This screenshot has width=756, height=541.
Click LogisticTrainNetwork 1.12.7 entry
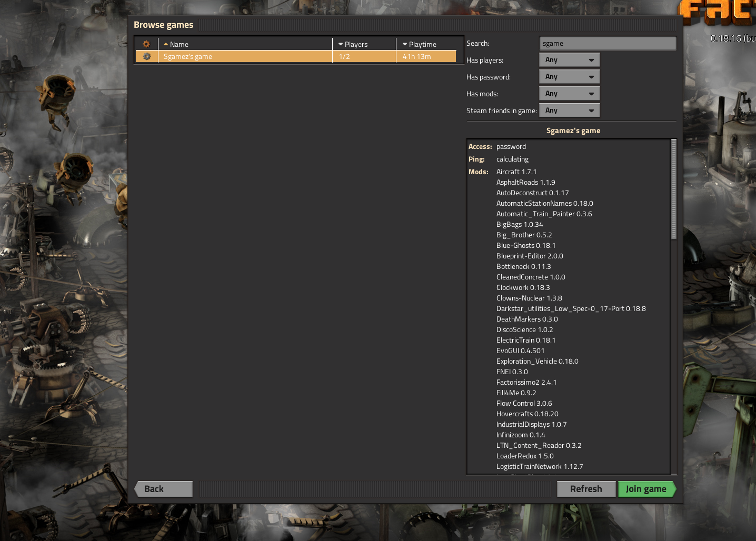(540, 466)
